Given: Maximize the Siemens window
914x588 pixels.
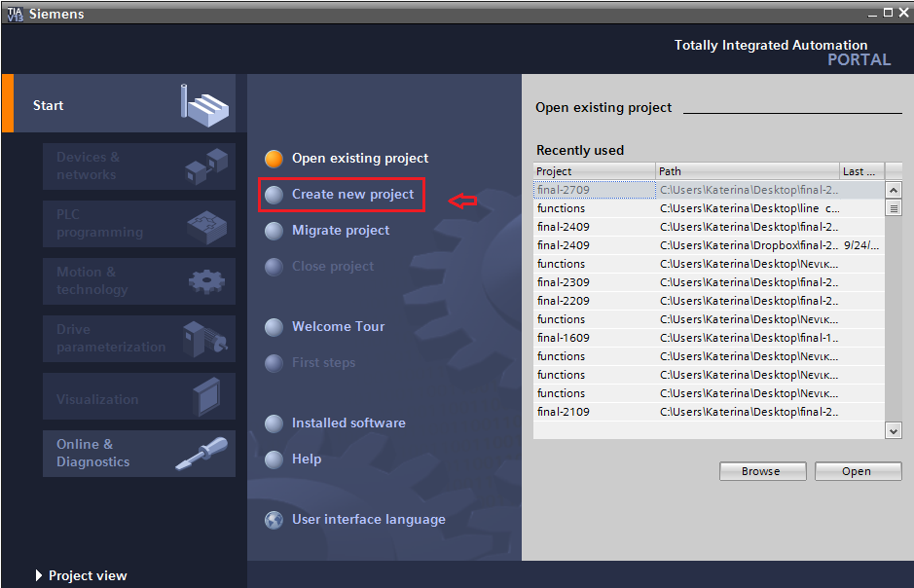Looking at the screenshot, I should [888, 13].
